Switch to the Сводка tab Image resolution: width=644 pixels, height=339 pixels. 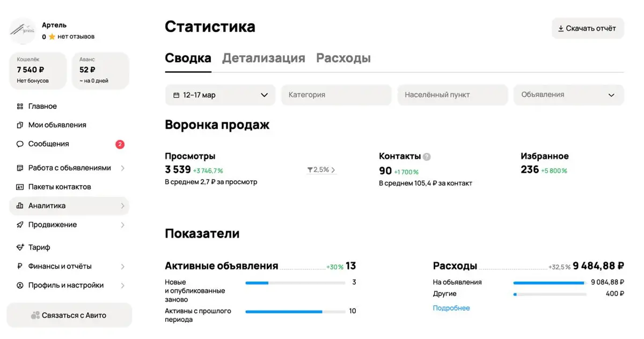coord(188,58)
